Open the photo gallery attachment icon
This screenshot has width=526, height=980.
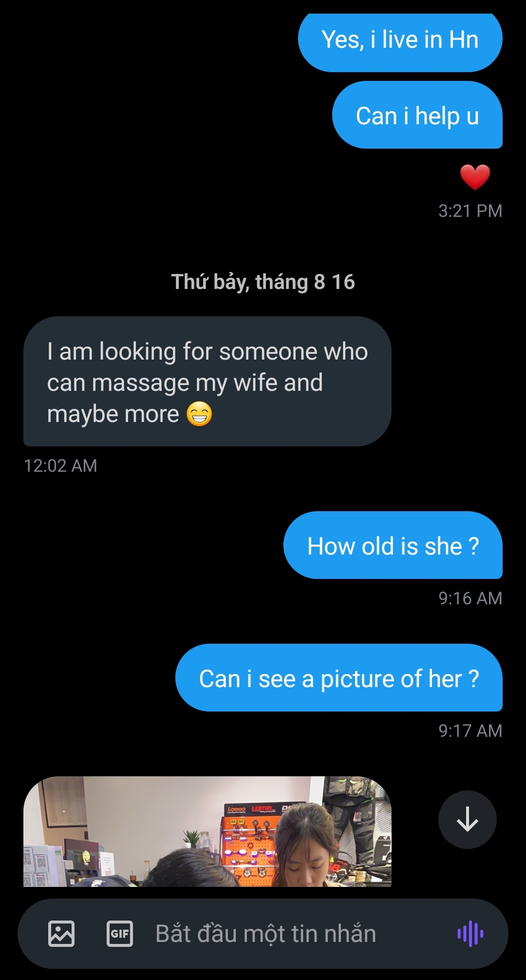click(61, 934)
